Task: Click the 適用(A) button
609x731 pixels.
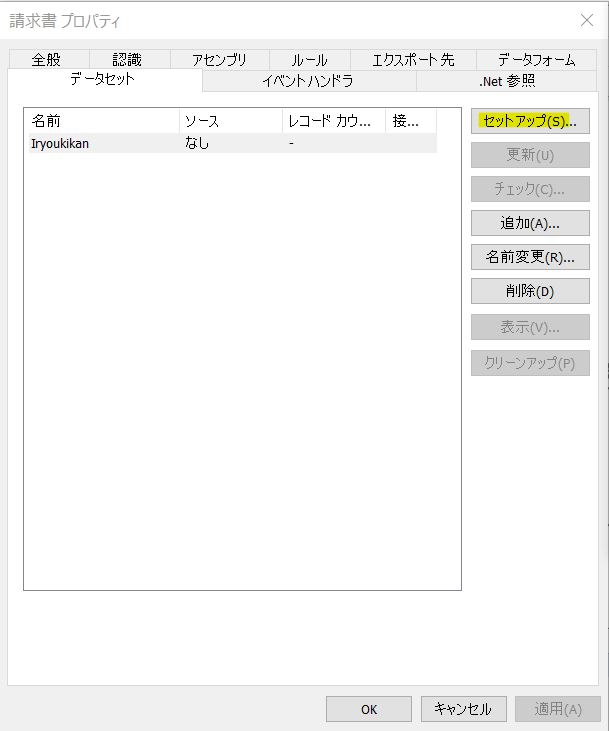Action: [x=558, y=709]
